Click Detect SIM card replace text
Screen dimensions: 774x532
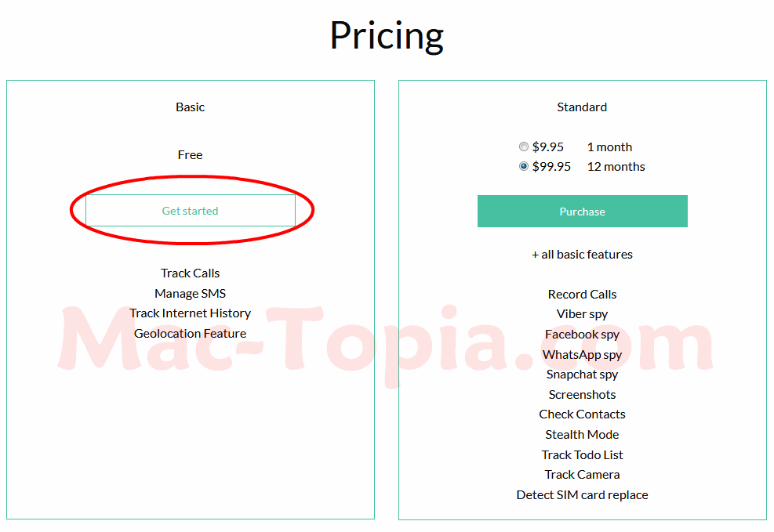click(x=582, y=494)
